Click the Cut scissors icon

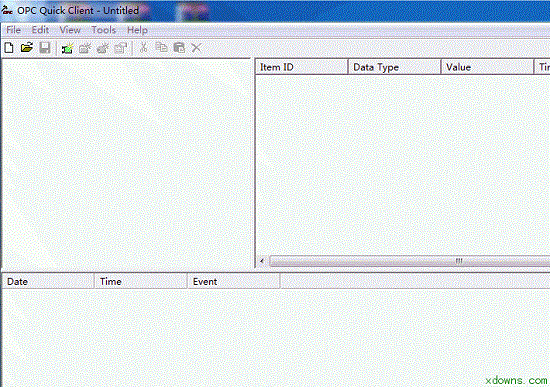click(143, 48)
